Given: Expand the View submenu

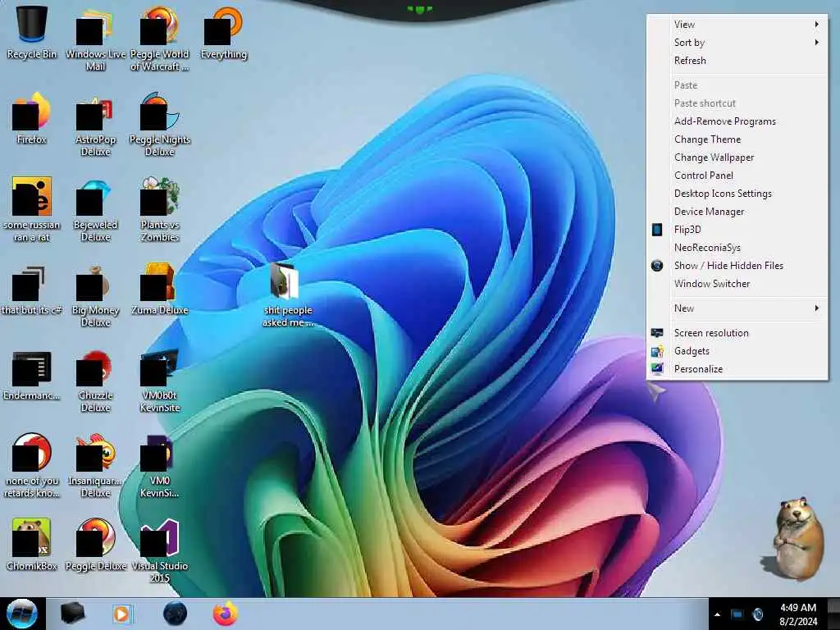Looking at the screenshot, I should tap(737, 24).
